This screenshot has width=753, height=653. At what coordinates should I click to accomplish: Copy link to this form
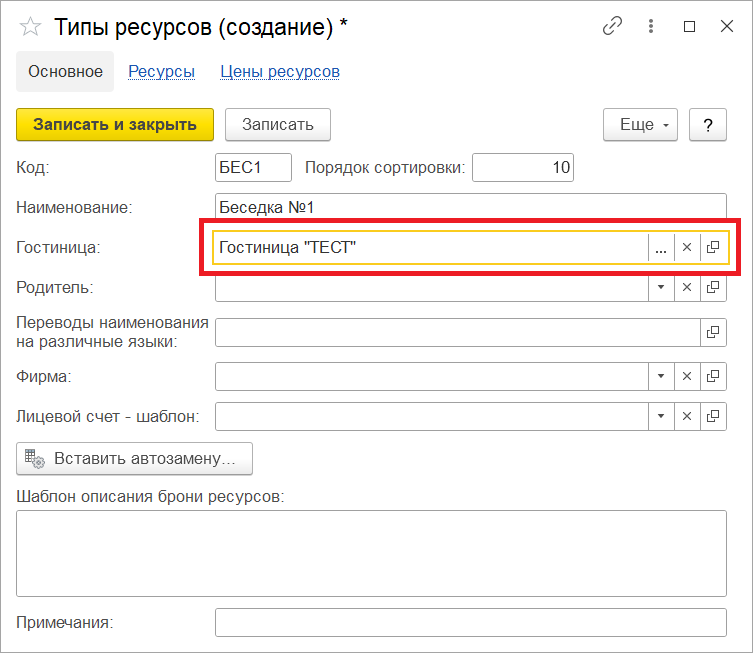(x=612, y=26)
